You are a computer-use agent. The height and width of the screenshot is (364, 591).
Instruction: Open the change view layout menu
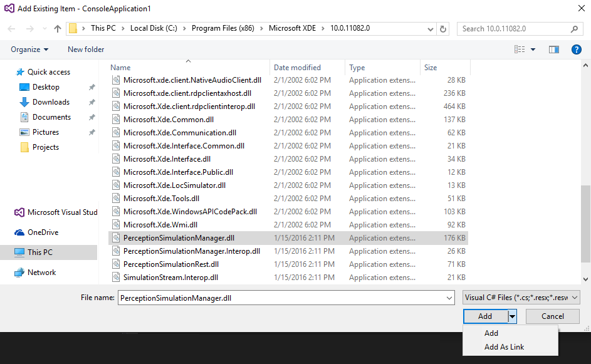[525, 49]
